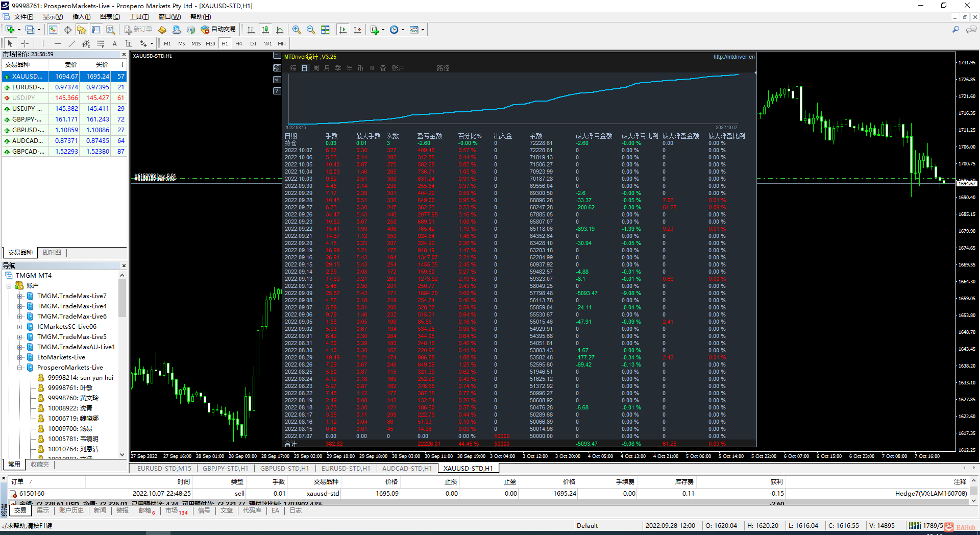
Task: Switch to the EURUSD-STD,M15 chart tab
Action: pyautogui.click(x=164, y=468)
